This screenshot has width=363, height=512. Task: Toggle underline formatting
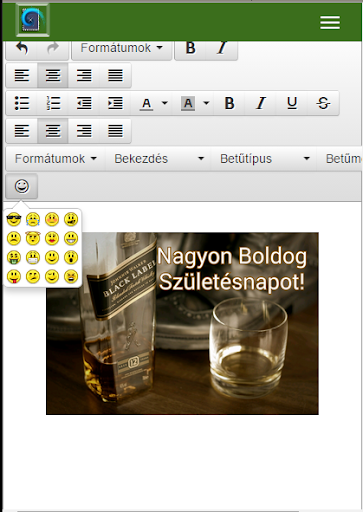click(x=292, y=103)
